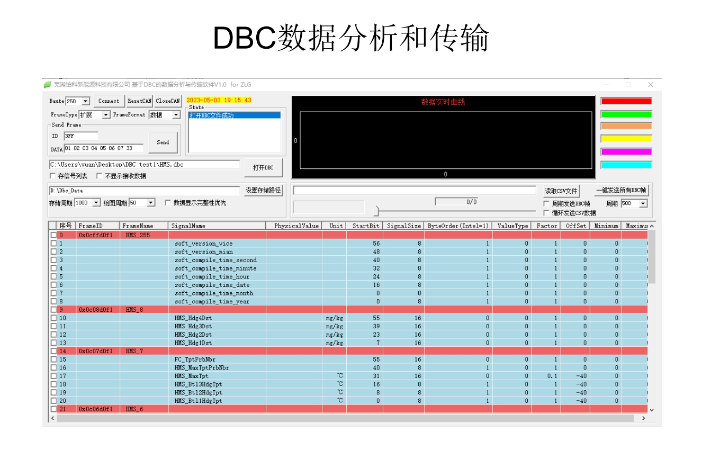Click the FrameID column header

coord(98,226)
